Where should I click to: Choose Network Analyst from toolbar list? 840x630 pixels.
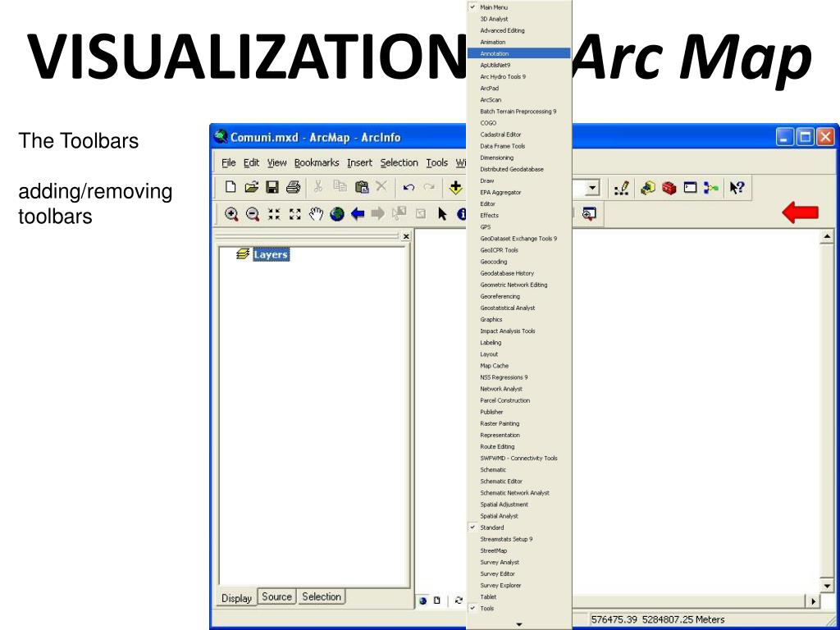(518, 389)
